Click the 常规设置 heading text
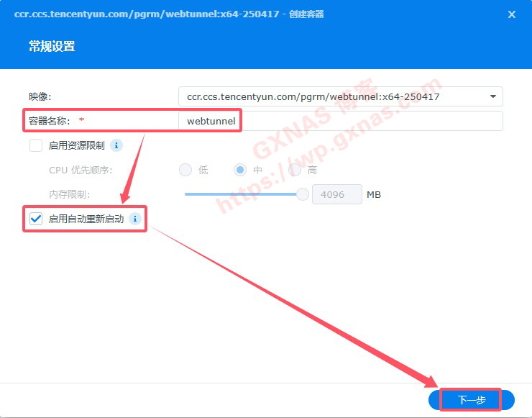Viewport: 532px width, 418px height. pos(52,46)
